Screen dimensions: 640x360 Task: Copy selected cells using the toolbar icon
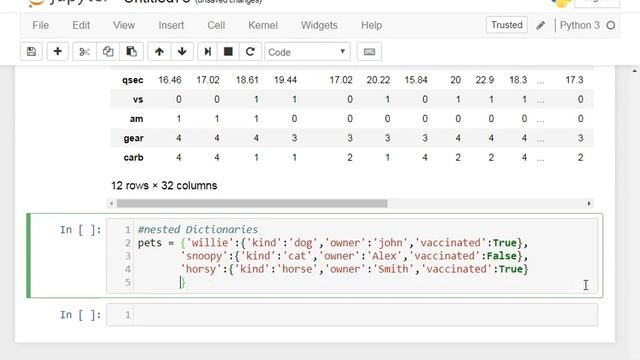coord(108,52)
